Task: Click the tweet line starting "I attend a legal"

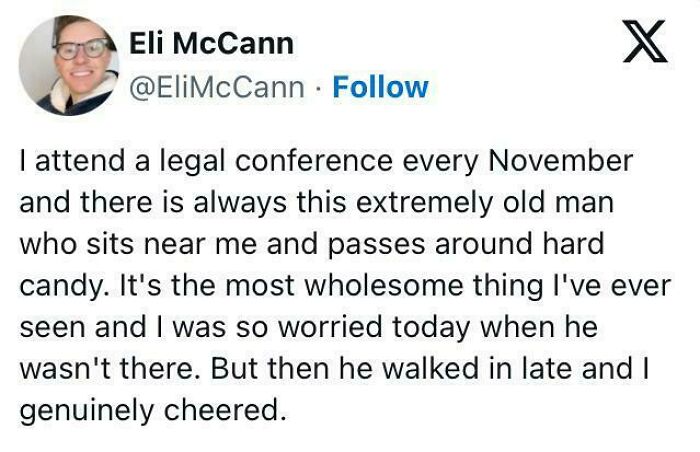Action: click(326, 160)
